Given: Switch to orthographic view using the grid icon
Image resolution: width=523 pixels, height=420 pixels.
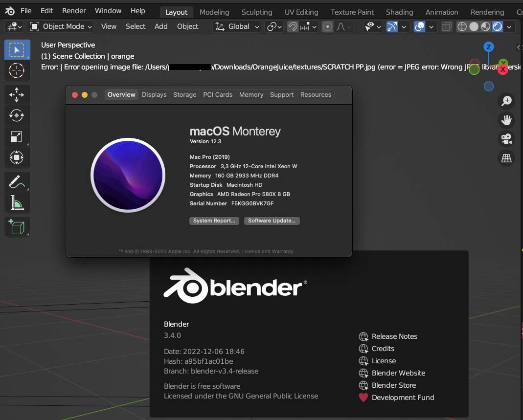Looking at the screenshot, I should click(506, 157).
